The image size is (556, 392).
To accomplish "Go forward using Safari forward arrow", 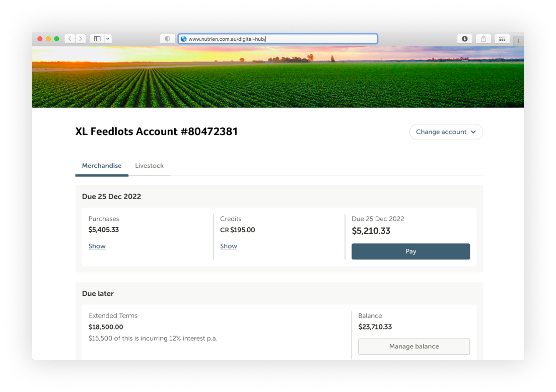I will coord(81,39).
